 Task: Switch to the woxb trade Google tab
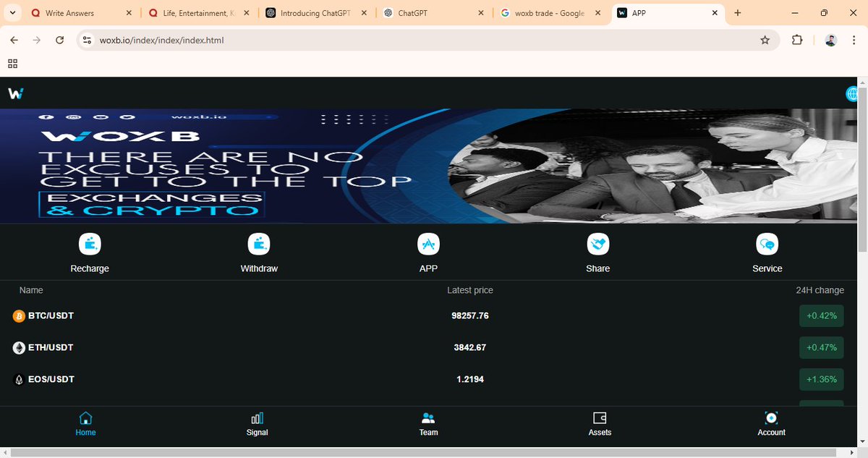pos(552,13)
